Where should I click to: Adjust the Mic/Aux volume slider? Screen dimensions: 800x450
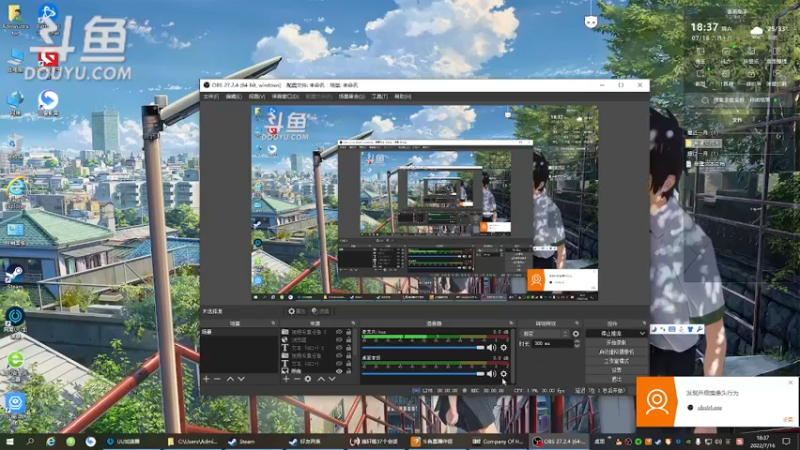(423, 347)
